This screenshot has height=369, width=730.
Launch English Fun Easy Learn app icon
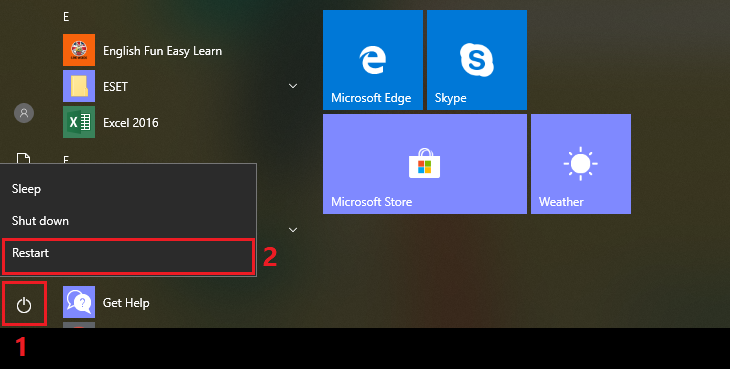(x=79, y=50)
